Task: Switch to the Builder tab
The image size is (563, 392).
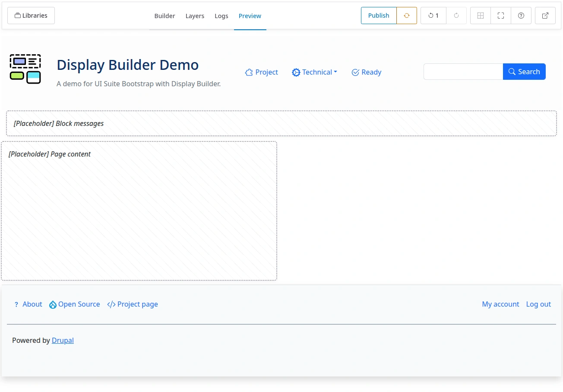Action: (164, 16)
